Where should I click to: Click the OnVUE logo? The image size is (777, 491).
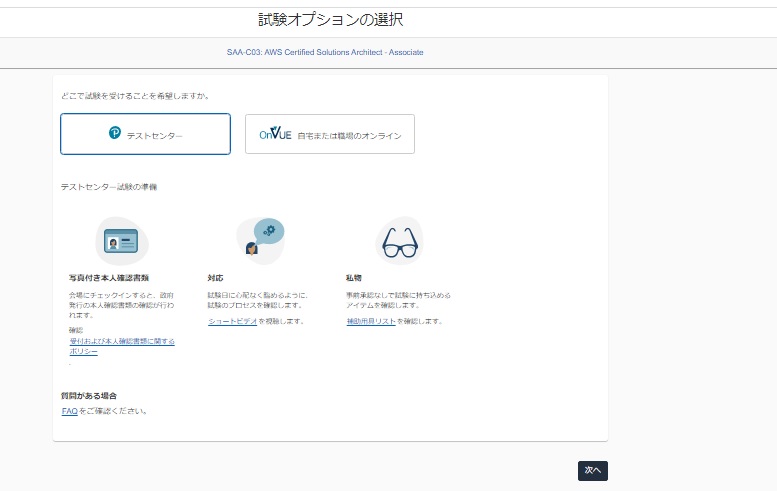click(275, 134)
